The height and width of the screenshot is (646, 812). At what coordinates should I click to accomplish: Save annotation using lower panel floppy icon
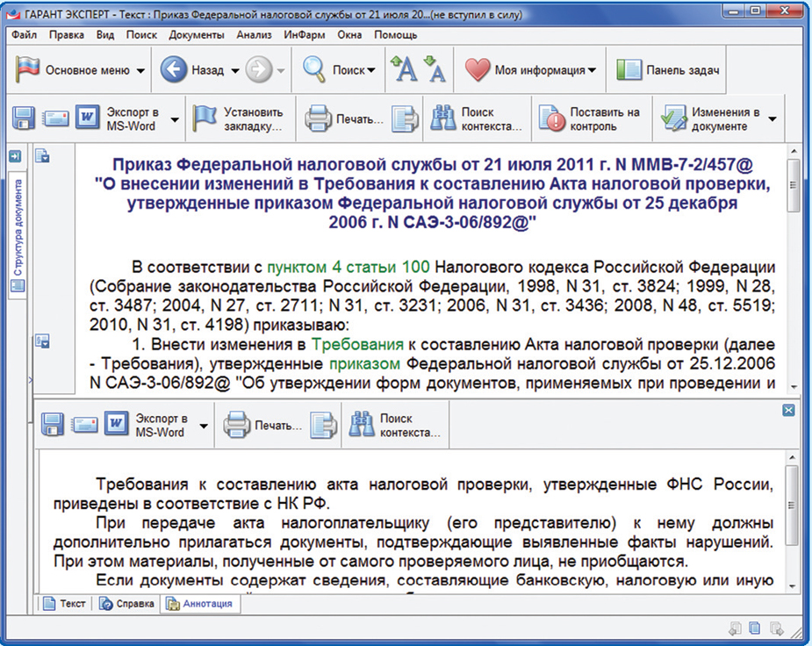coord(53,425)
